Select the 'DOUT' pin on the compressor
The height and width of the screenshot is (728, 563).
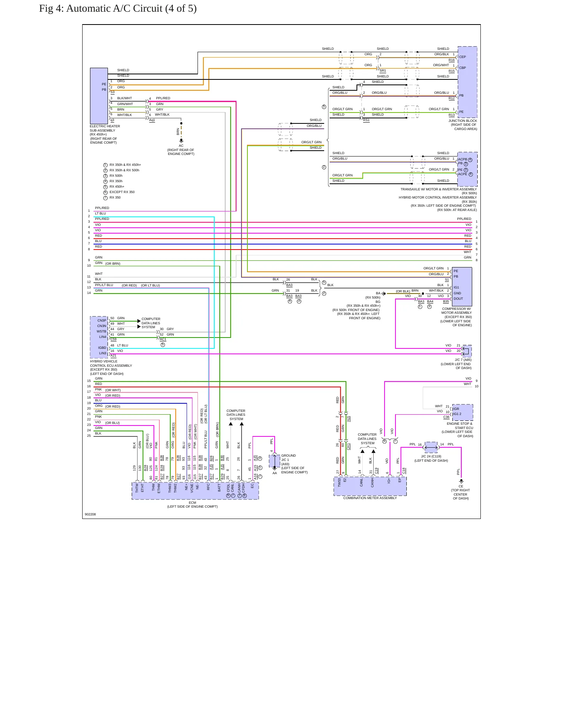point(458,299)
